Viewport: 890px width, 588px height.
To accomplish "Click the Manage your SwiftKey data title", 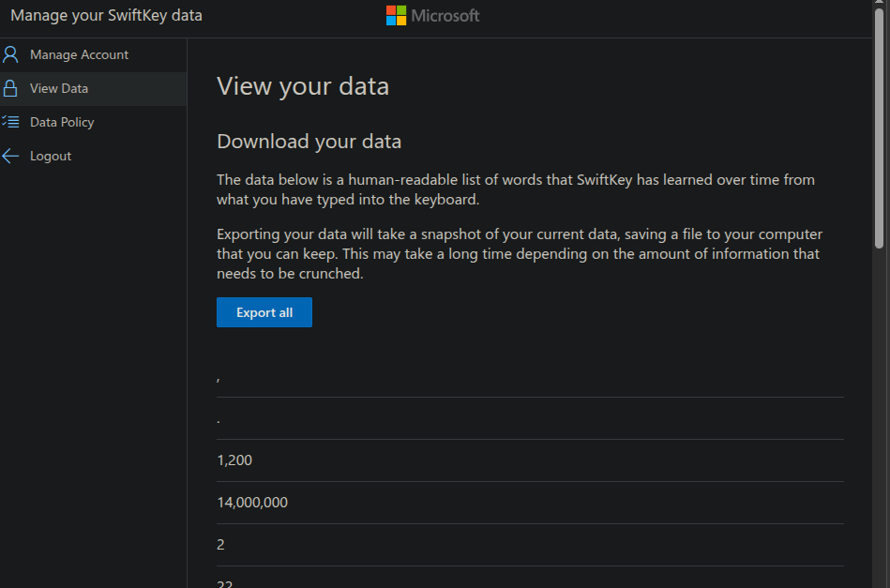I will tap(106, 15).
